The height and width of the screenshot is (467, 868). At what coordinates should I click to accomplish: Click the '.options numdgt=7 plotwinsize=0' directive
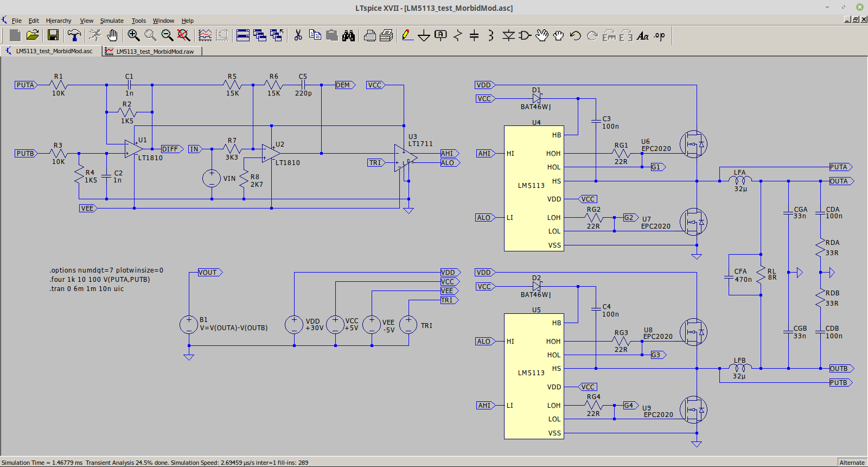tap(106, 270)
